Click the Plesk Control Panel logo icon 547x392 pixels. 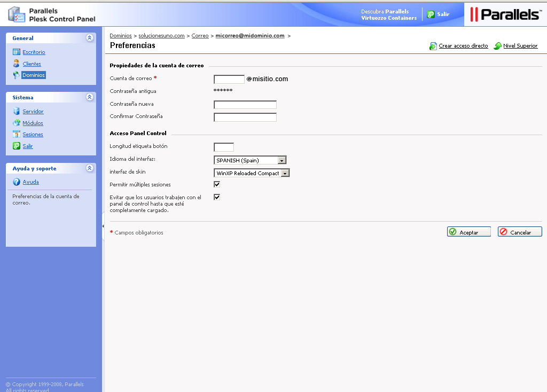click(x=17, y=14)
